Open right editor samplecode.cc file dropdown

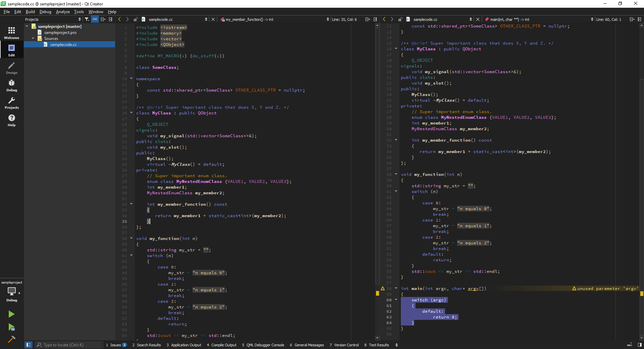tap(439, 19)
